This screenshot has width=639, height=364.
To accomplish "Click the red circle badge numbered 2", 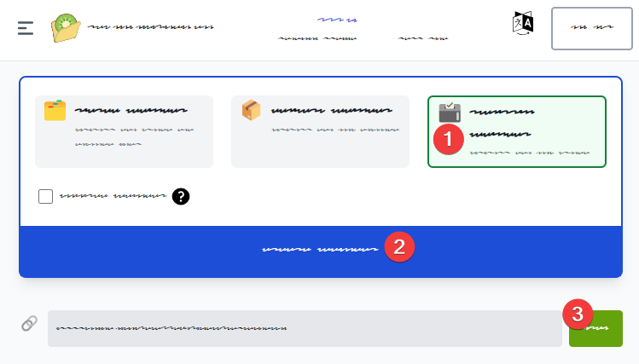I will coord(399,248).
